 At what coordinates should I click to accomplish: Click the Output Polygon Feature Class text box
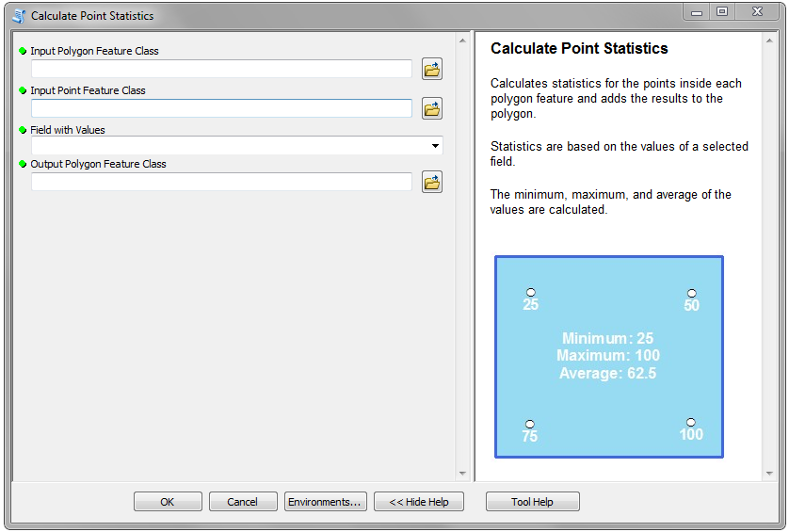[221, 182]
